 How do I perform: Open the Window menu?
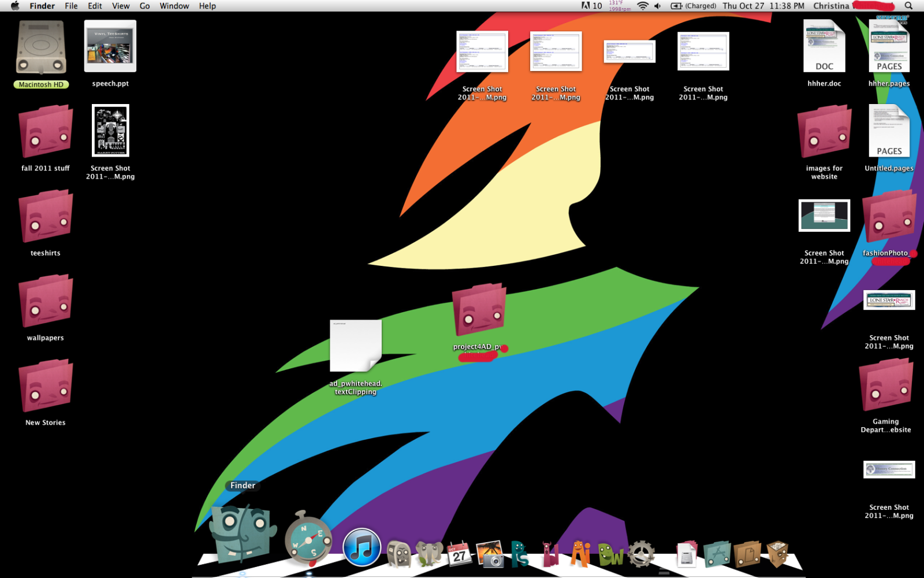coord(174,6)
